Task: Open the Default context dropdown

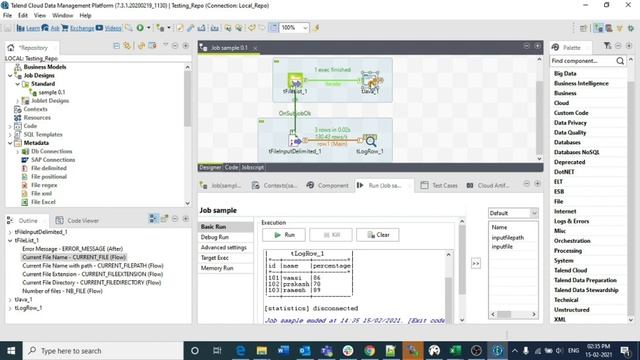Action: [533, 213]
